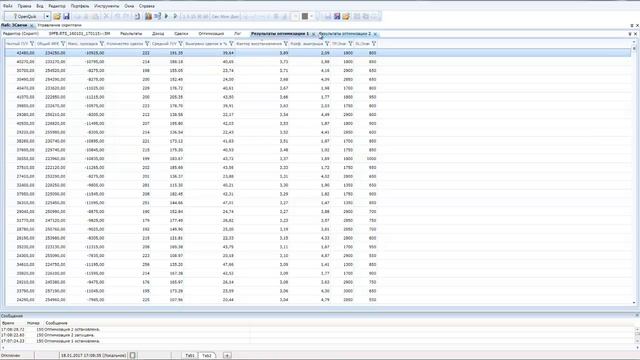Image resolution: width=640 pixels, height=360 pixels.
Task: Open the Вид menu
Action: [x=40, y=6]
